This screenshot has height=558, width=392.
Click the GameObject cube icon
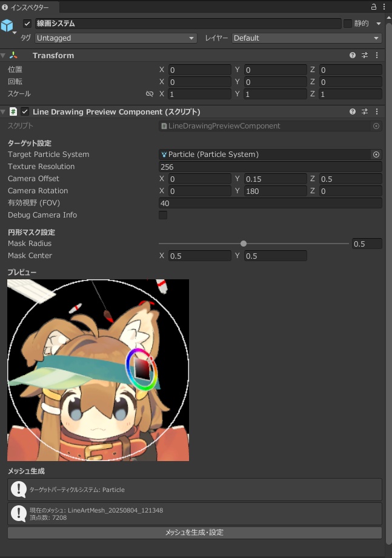point(7,25)
